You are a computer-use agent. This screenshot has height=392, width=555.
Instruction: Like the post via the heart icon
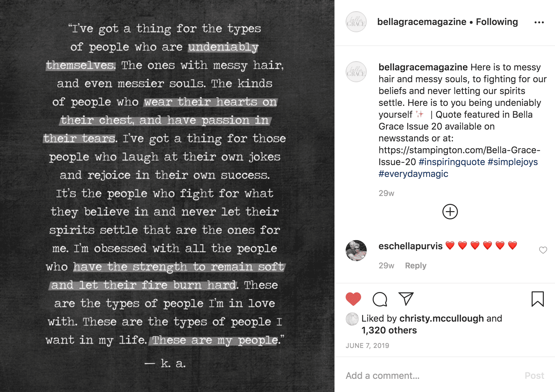(x=353, y=300)
